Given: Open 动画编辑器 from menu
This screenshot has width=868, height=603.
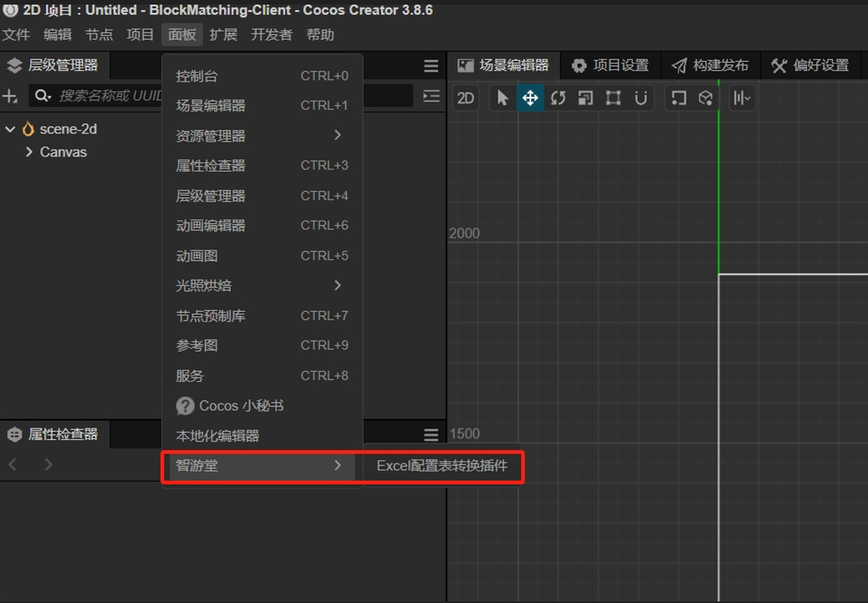Looking at the screenshot, I should pos(262,226).
